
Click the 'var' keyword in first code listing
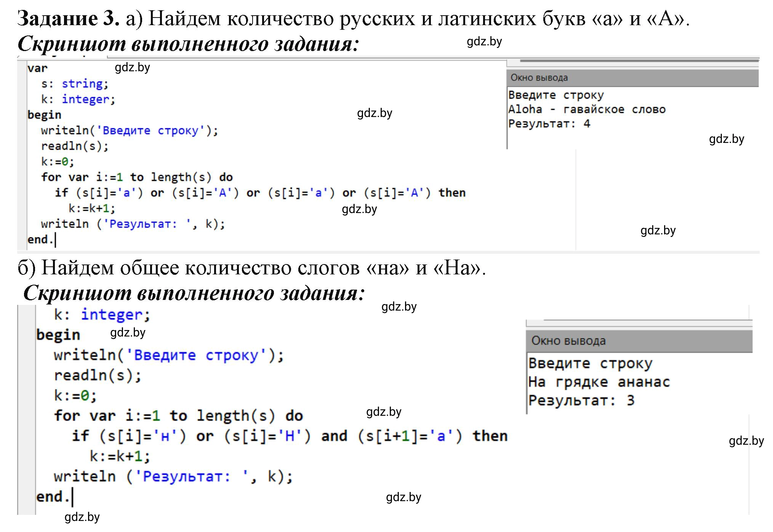[37, 68]
